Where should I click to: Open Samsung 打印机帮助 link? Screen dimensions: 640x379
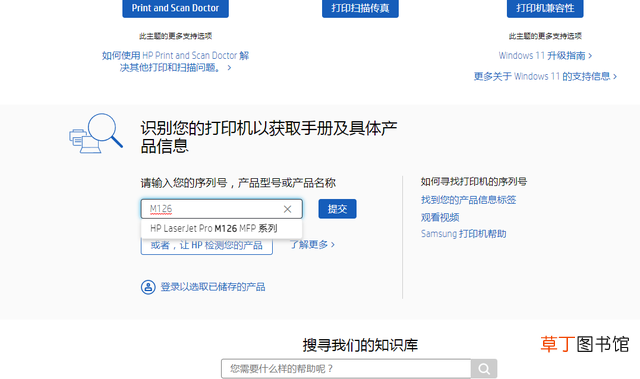464,234
